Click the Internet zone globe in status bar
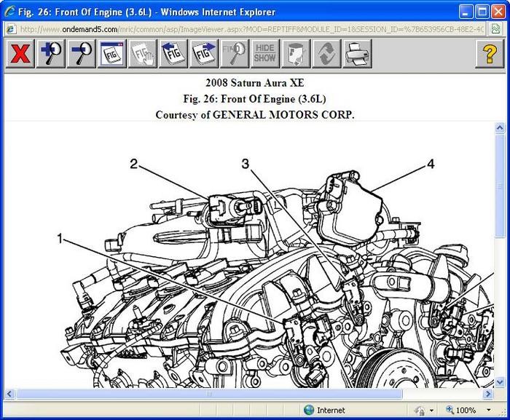Screen dimensions: 510x420 coord(308,411)
